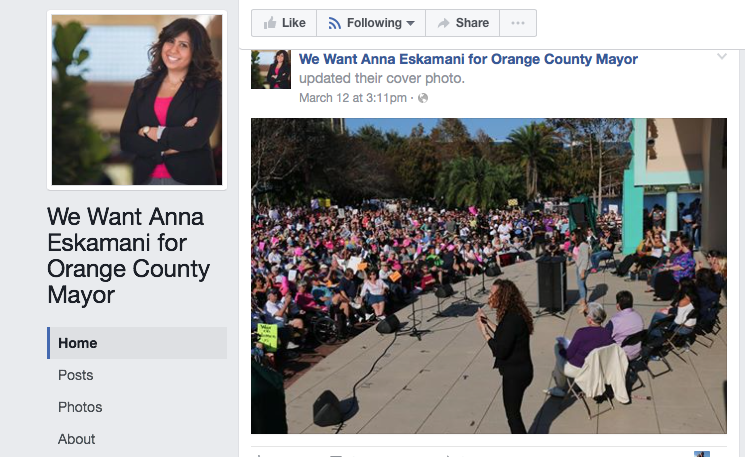The width and height of the screenshot is (745, 457).
Task: Expand the post options chevron
Action: point(722,57)
